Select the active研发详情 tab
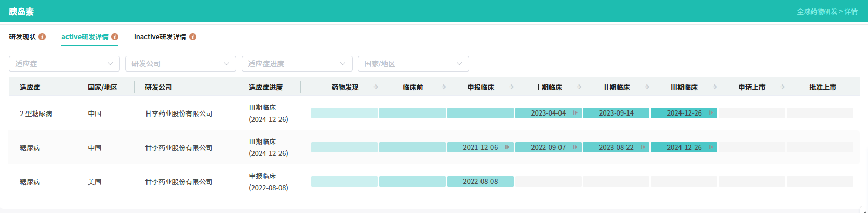The image size is (868, 213). coord(85,37)
